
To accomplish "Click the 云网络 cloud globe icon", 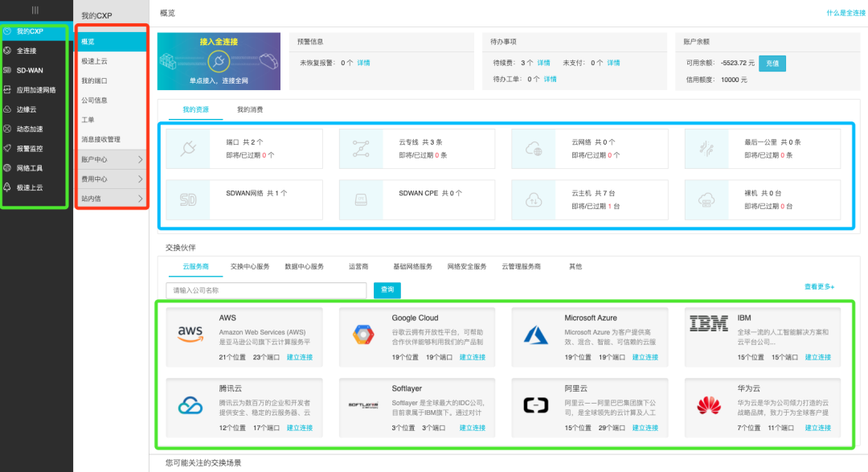I will 534,149.
